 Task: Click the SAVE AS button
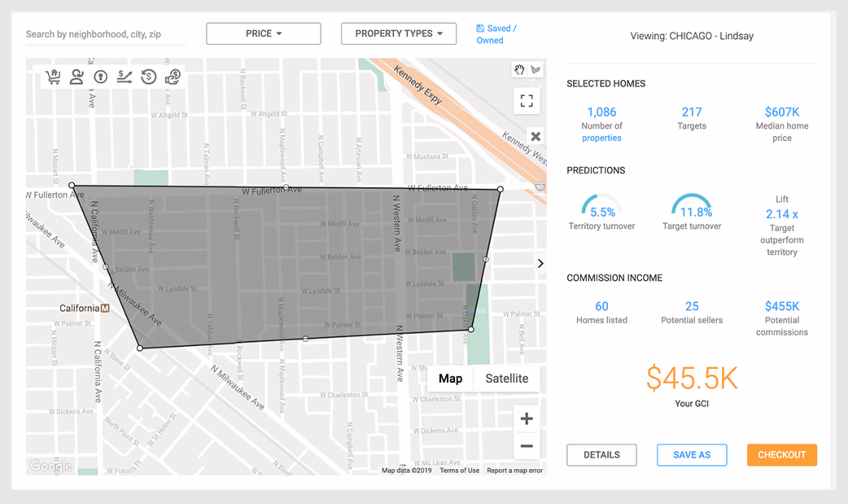pos(691,455)
